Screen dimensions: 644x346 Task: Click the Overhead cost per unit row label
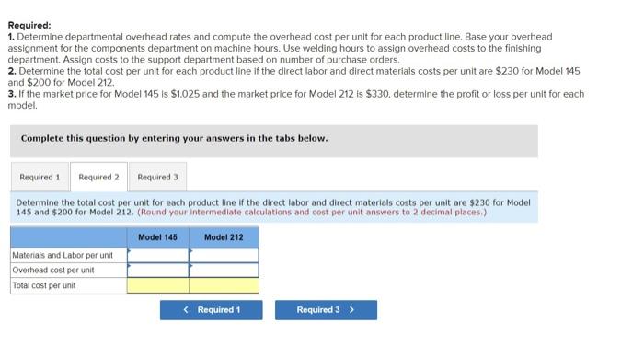53,270
